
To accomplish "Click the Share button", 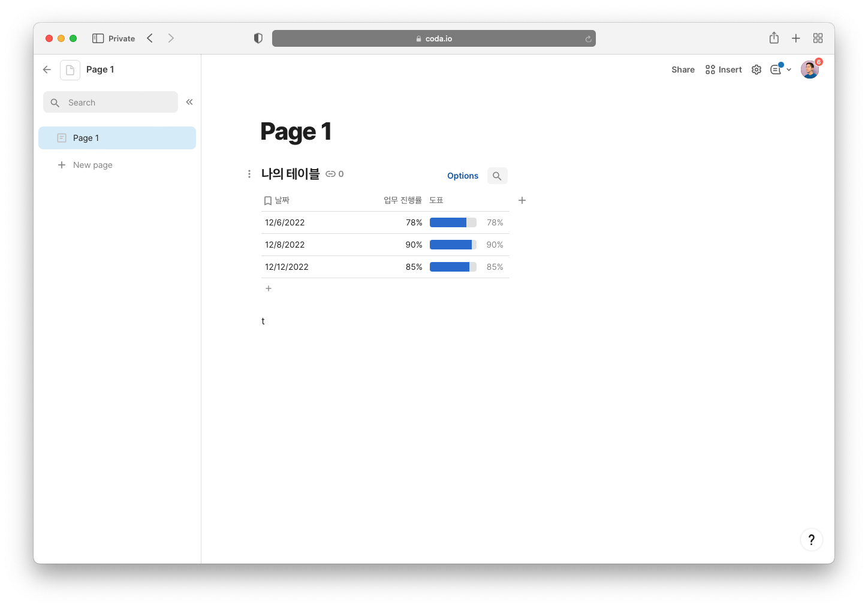I will (x=683, y=70).
